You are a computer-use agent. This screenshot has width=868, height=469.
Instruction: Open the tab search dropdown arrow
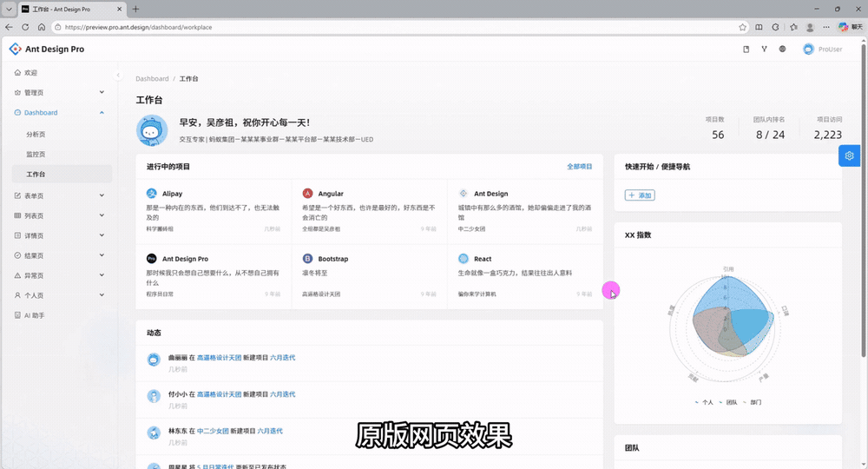[9, 9]
